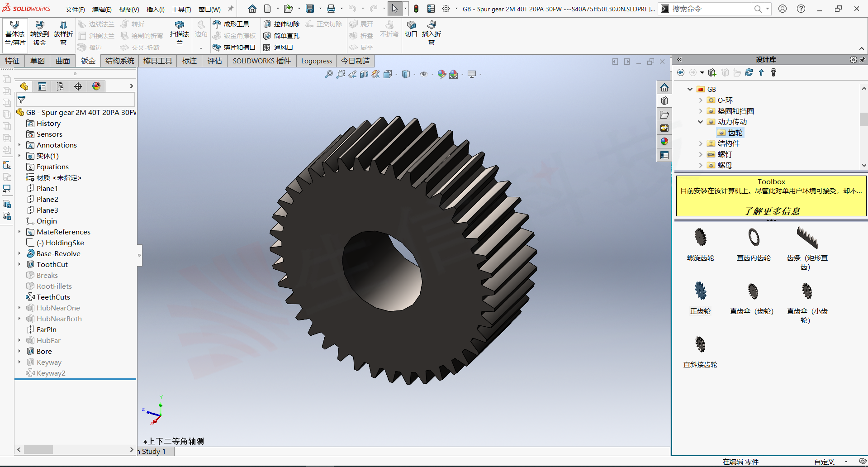Expand the 实体(1) solid bodies node
Image resolution: width=868 pixels, height=467 pixels.
coord(19,156)
